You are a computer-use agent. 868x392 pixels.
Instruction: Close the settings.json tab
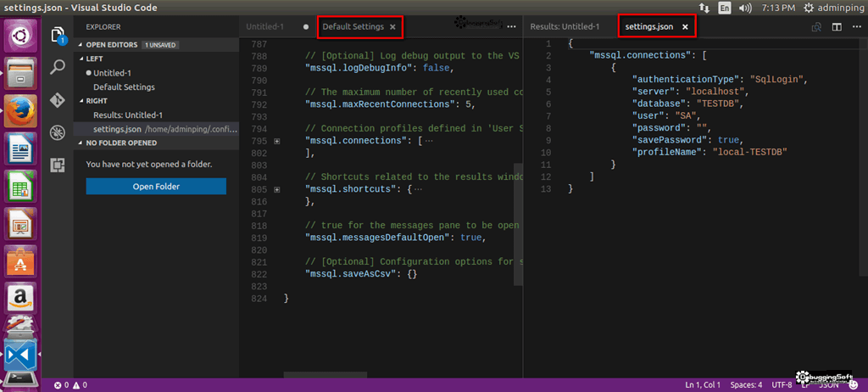pyautogui.click(x=685, y=26)
